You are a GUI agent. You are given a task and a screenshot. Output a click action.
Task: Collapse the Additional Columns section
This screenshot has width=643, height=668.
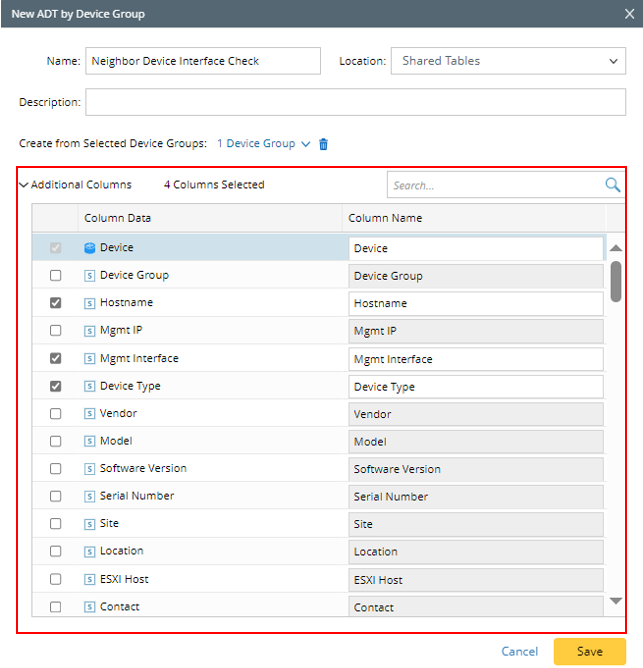24,185
